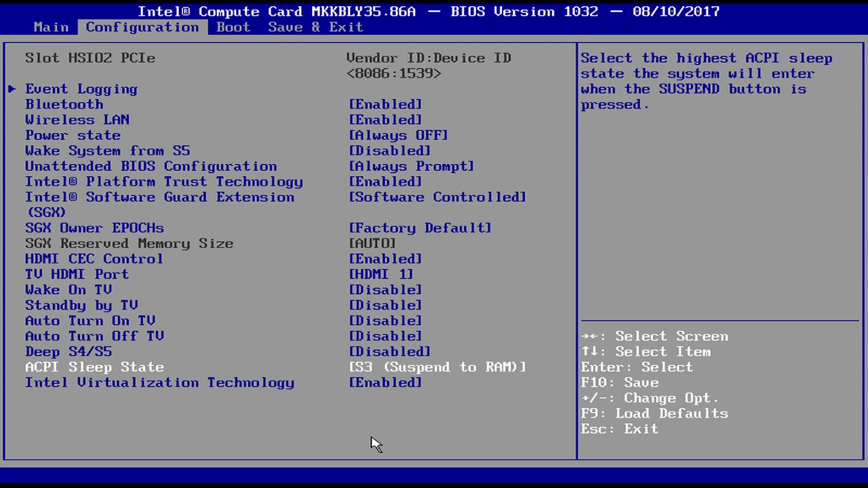Toggle Standby by TV [Disable] value

pos(385,306)
